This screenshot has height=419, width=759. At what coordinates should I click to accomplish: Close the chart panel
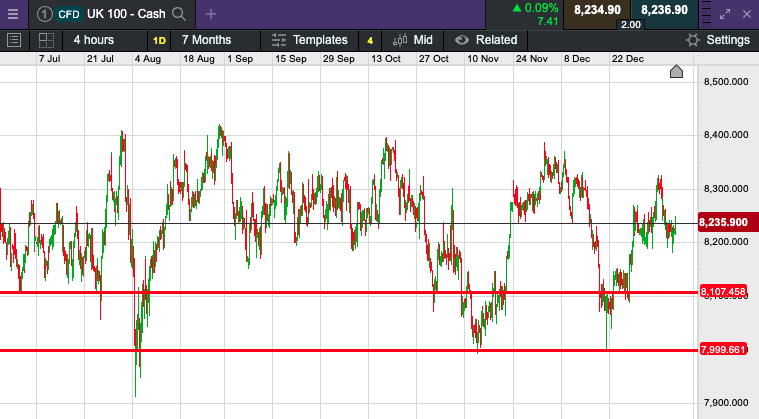tap(747, 14)
